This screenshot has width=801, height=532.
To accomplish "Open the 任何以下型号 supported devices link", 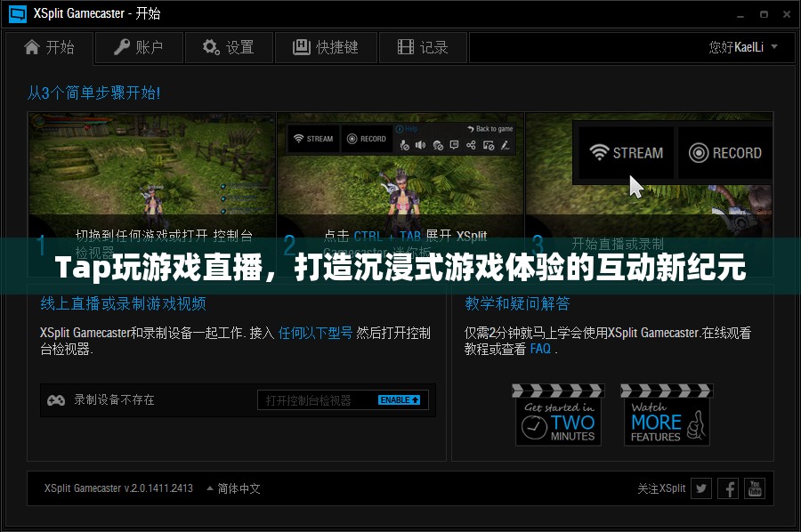I will click(x=315, y=333).
